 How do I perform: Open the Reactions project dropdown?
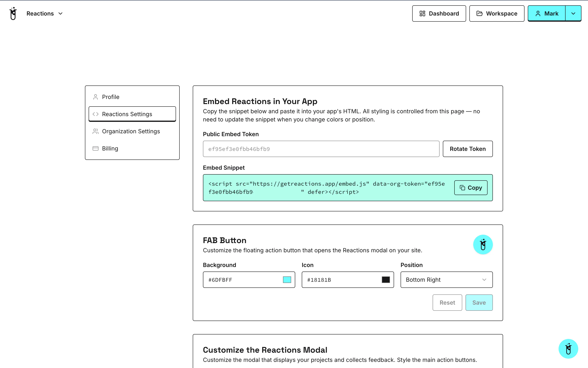pos(45,14)
